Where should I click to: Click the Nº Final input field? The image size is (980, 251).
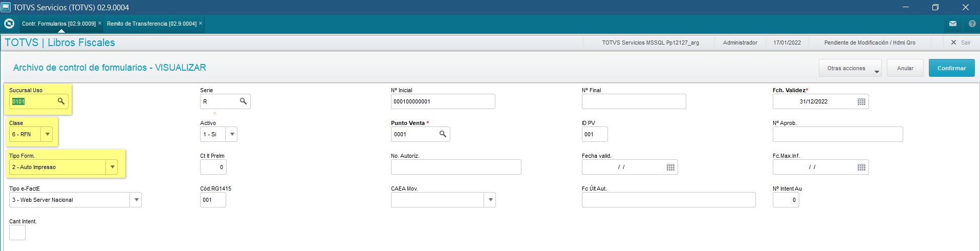tap(634, 101)
